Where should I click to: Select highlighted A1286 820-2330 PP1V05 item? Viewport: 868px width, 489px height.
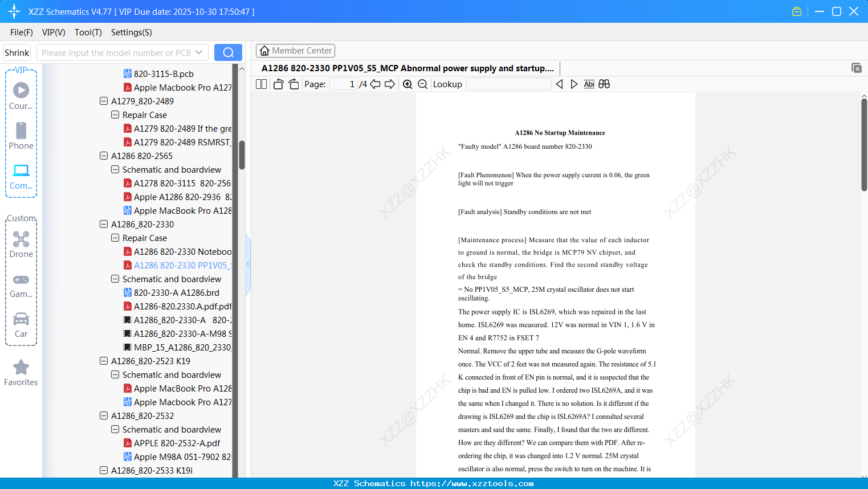click(177, 265)
